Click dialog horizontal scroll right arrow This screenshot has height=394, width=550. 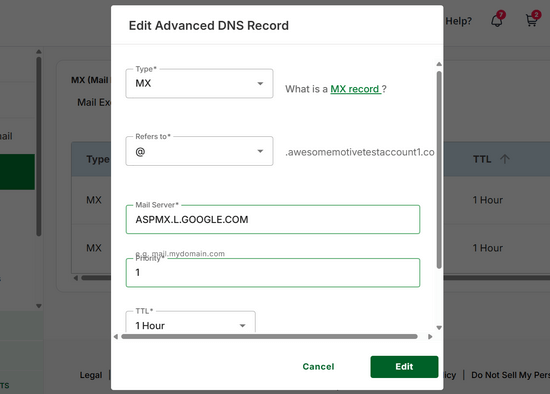coord(430,337)
